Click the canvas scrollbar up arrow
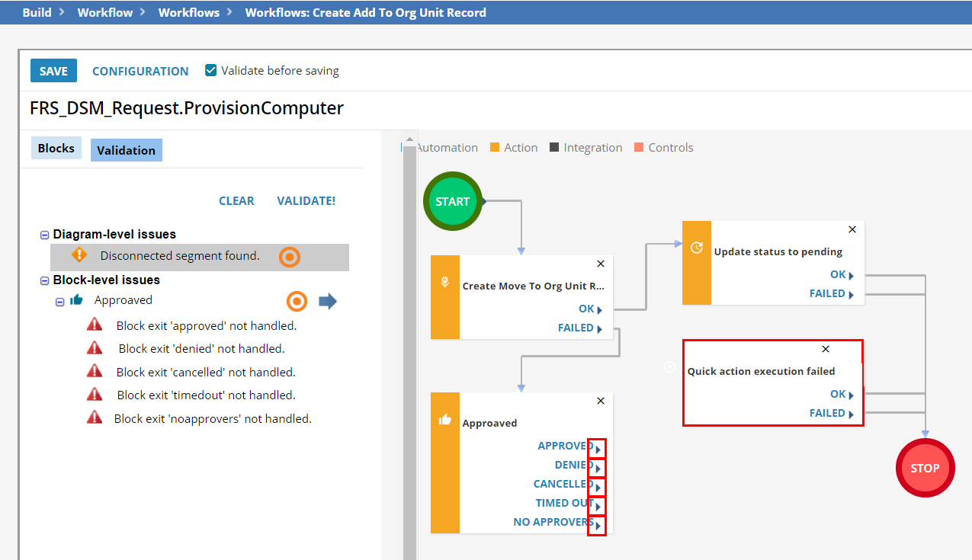972x560 pixels. [x=409, y=139]
